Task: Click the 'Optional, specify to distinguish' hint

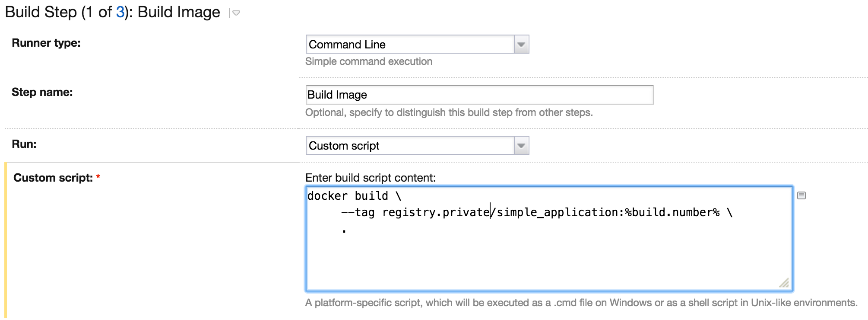Action: pyautogui.click(x=449, y=112)
